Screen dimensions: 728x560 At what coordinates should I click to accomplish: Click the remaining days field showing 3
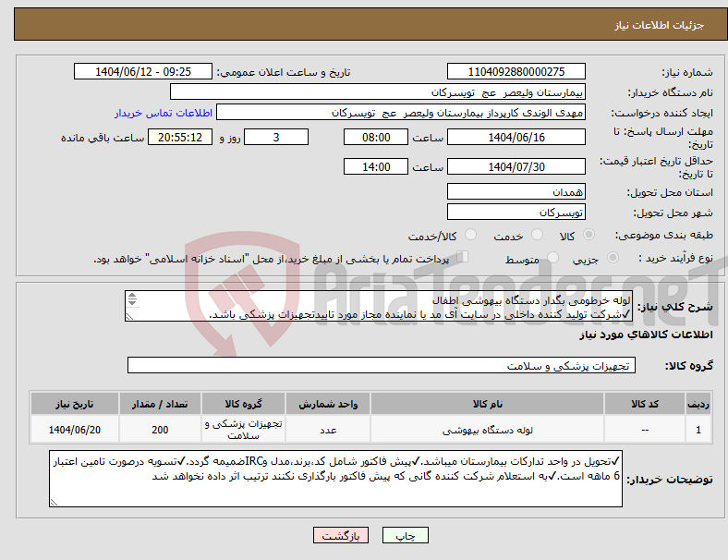[x=276, y=137]
